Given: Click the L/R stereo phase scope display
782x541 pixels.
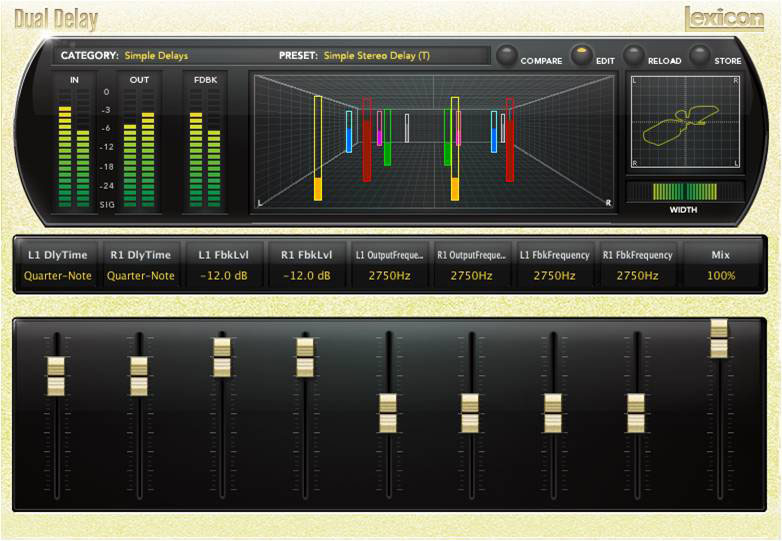Looking at the screenshot, I should 685,122.
